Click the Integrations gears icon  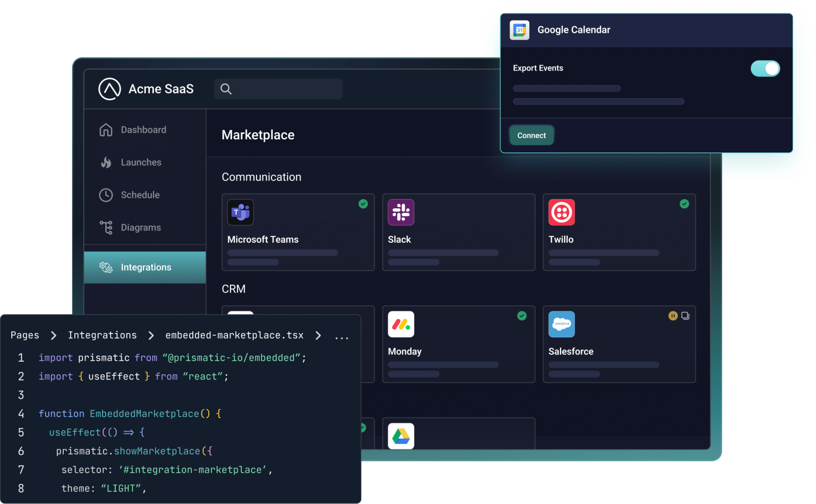click(x=106, y=267)
